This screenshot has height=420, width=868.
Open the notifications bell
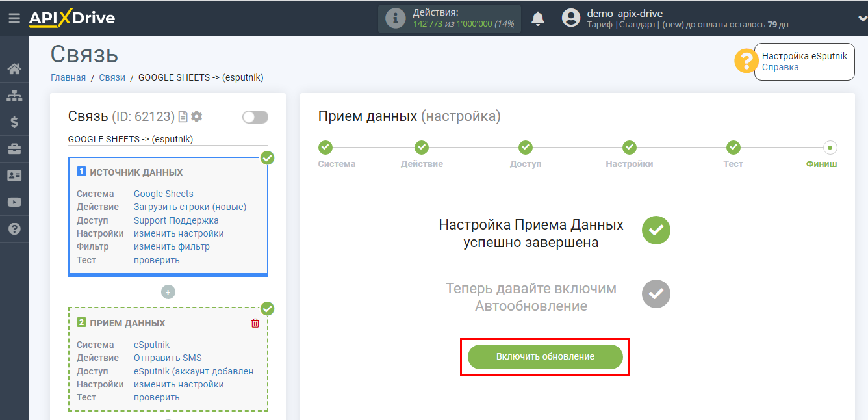538,19
